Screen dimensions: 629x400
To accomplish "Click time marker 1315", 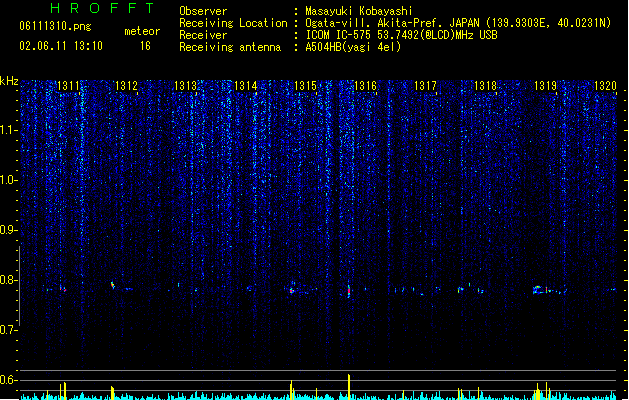I will click(x=305, y=86).
